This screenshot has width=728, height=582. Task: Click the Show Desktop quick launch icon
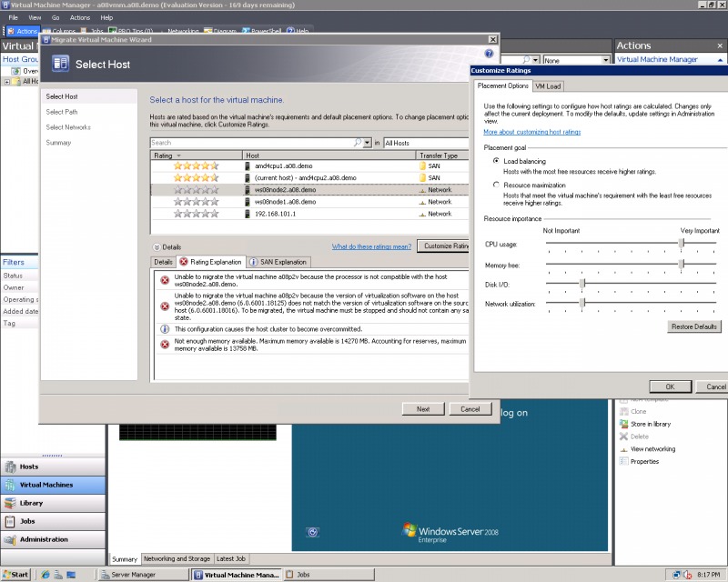[x=71, y=575]
